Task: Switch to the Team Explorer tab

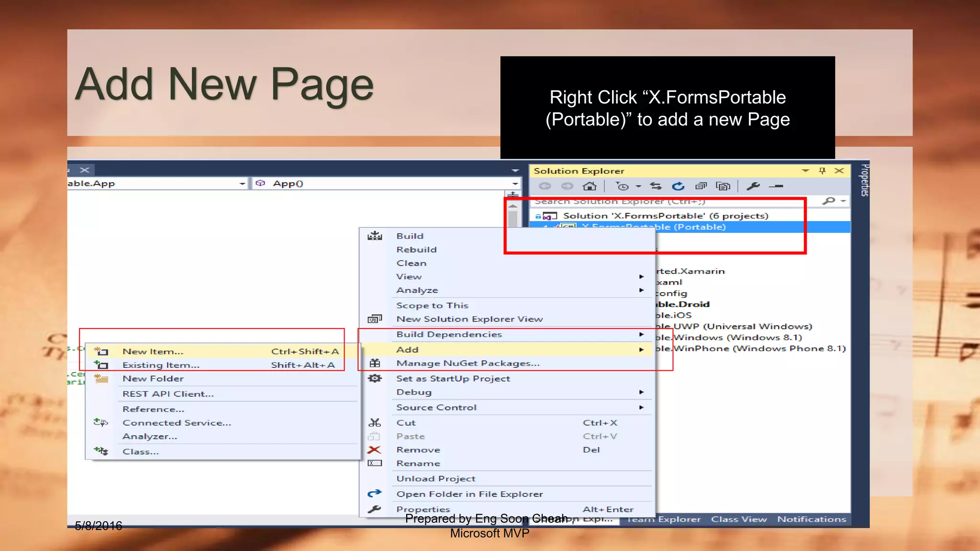Action: (663, 519)
